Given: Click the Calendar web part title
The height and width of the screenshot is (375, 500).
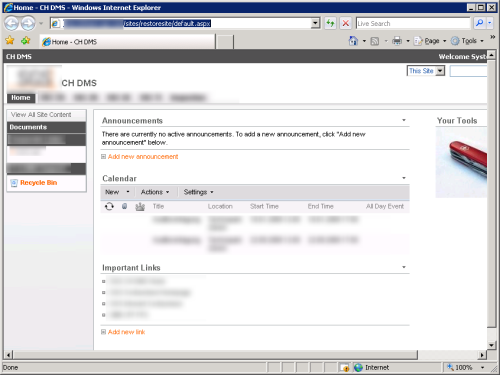Looking at the screenshot, I should point(119,179).
